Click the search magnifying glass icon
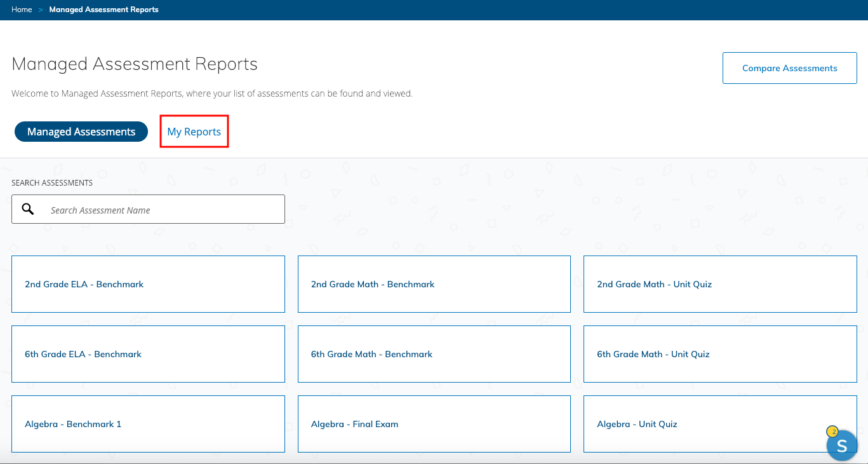868x464 pixels. pyautogui.click(x=27, y=208)
